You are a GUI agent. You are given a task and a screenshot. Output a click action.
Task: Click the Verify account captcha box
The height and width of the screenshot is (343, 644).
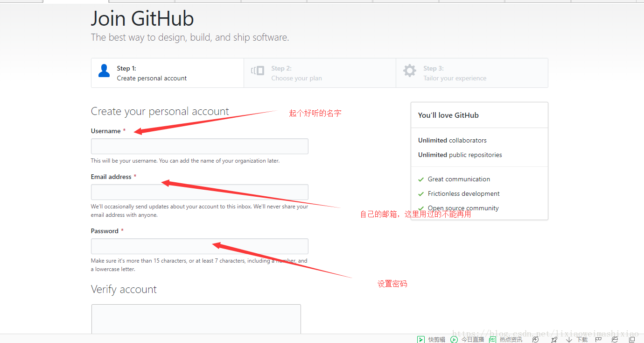[x=196, y=319]
